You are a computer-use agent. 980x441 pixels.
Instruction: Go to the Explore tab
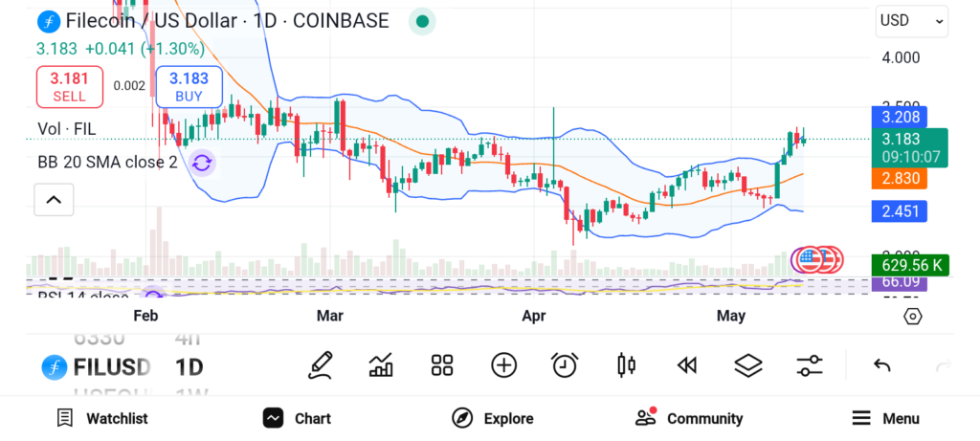coord(493,418)
